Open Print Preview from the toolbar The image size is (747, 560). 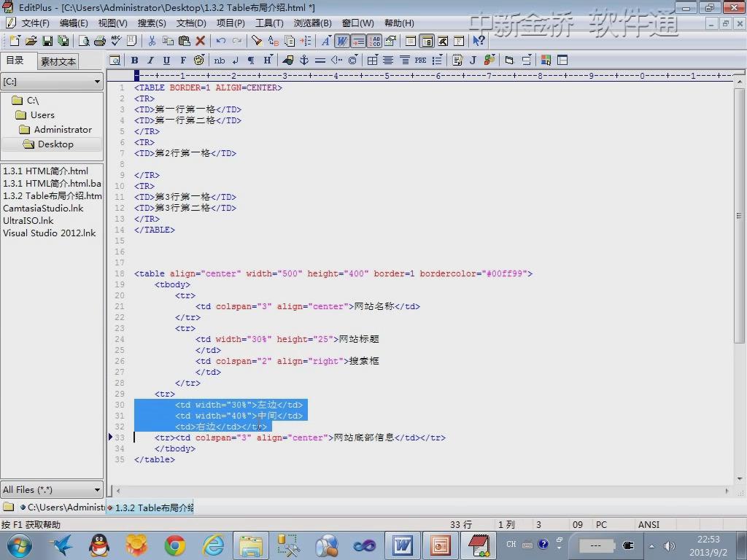click(x=84, y=41)
